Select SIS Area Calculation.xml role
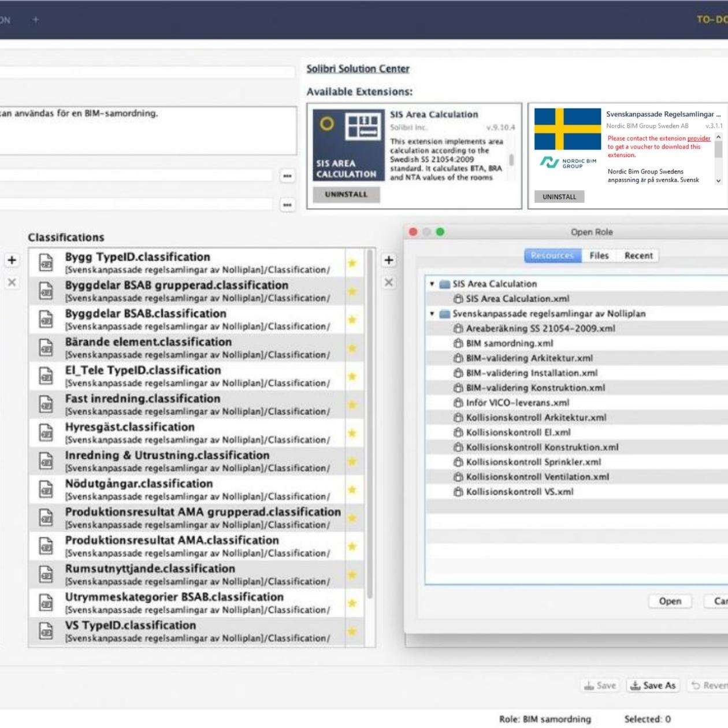728x728 pixels. pyautogui.click(x=518, y=299)
